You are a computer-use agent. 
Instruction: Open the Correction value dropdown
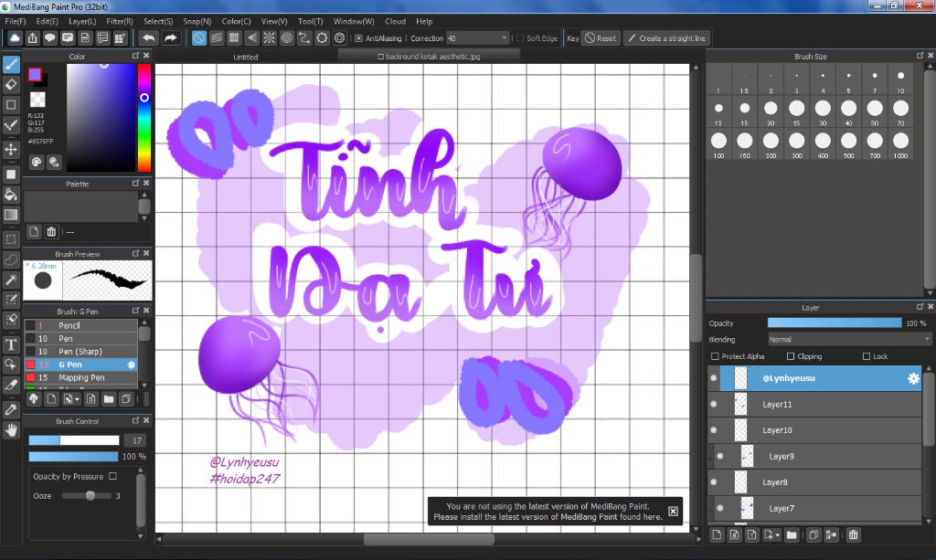(504, 38)
